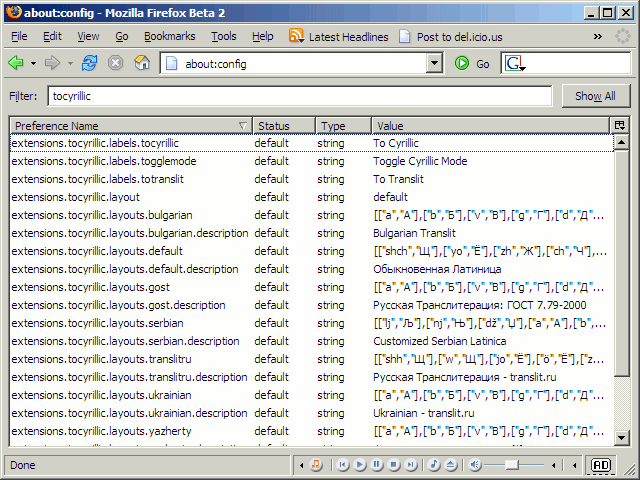The image size is (640, 480).
Task: Click the Show All button
Action: [x=596, y=96]
